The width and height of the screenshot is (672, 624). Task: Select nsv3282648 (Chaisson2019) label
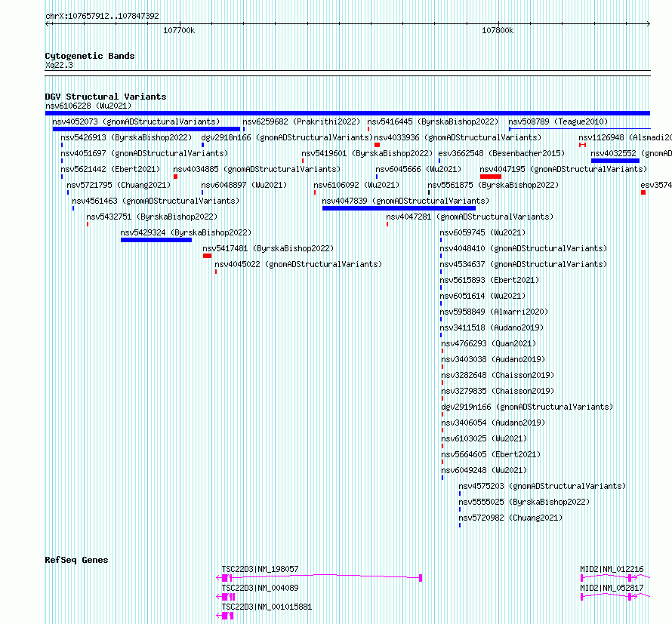coord(498,375)
